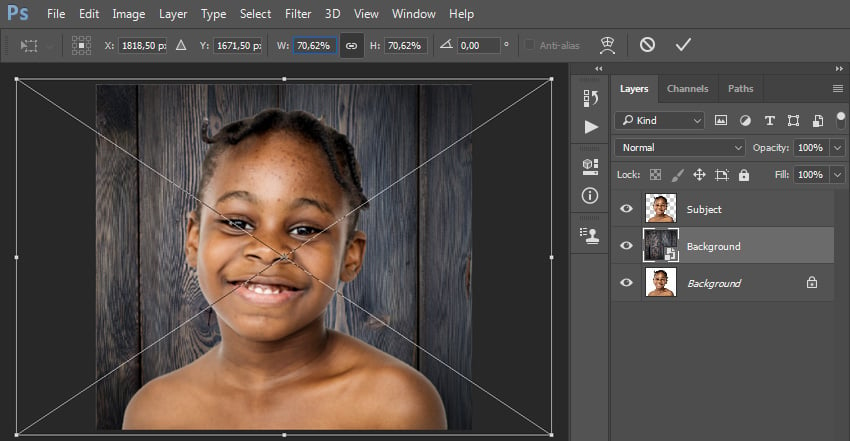Toggle relative positioning triangle icon
Image resolution: width=850 pixels, height=441 pixels.
tap(181, 46)
